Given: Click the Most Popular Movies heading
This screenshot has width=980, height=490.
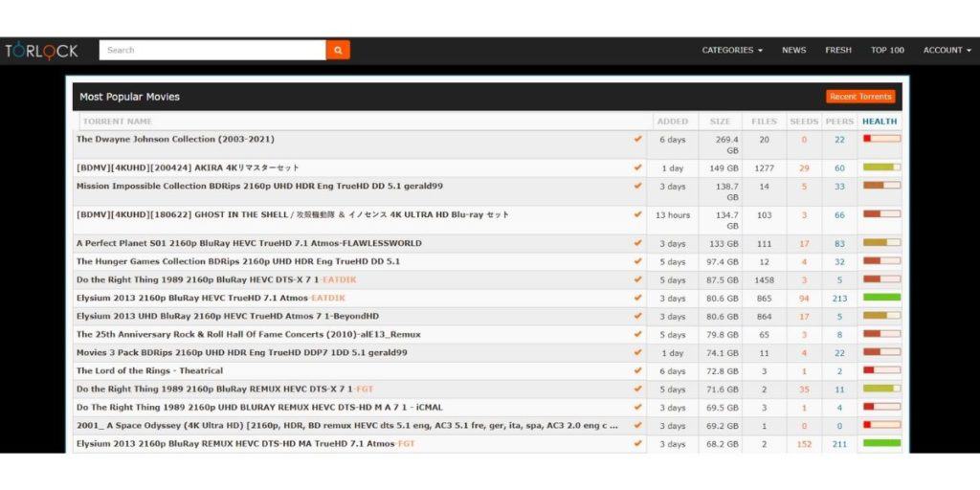Looking at the screenshot, I should click(x=129, y=97).
